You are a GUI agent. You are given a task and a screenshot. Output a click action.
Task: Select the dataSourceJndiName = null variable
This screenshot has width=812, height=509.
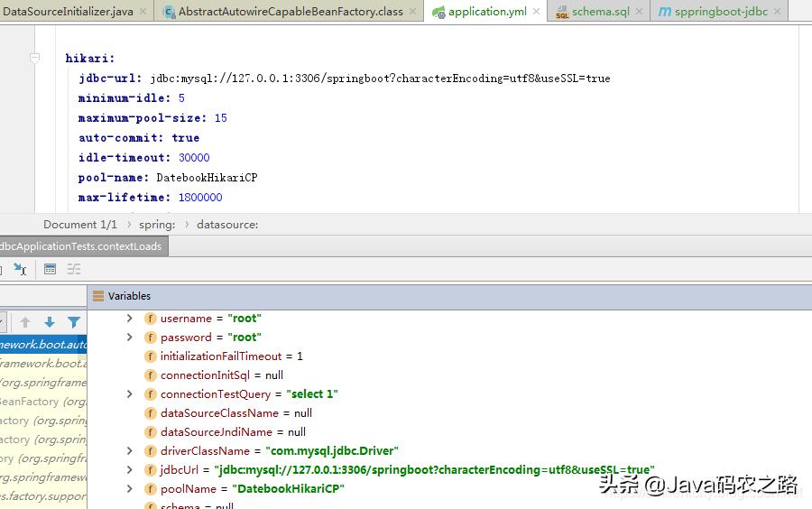coord(233,432)
